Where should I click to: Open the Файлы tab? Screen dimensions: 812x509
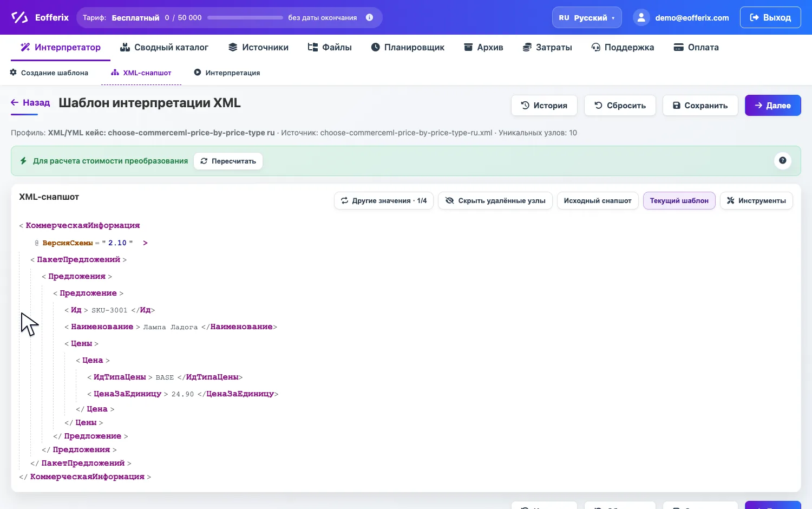pos(330,47)
